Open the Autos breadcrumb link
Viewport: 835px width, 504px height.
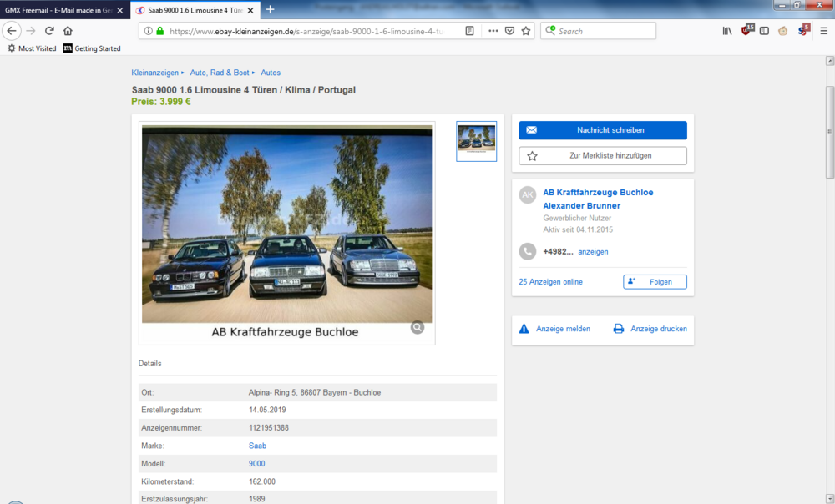click(x=271, y=73)
